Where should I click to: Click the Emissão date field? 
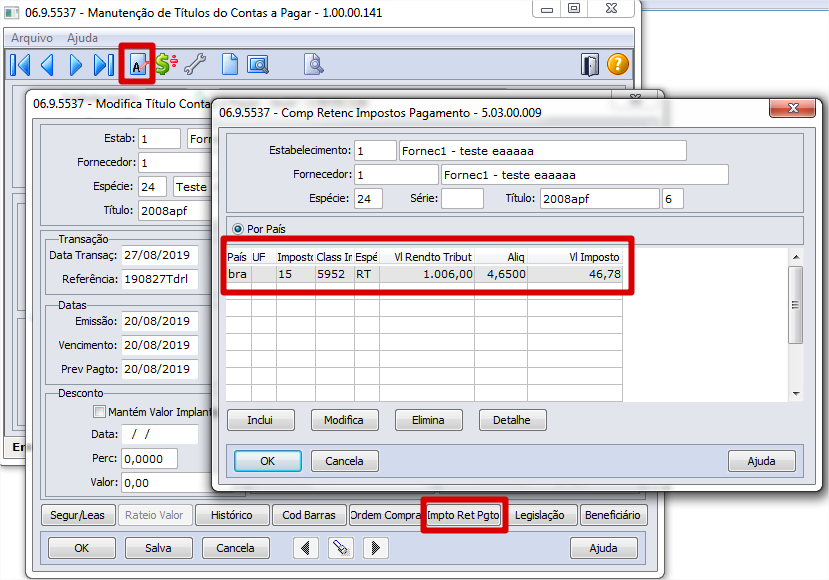[x=160, y=321]
